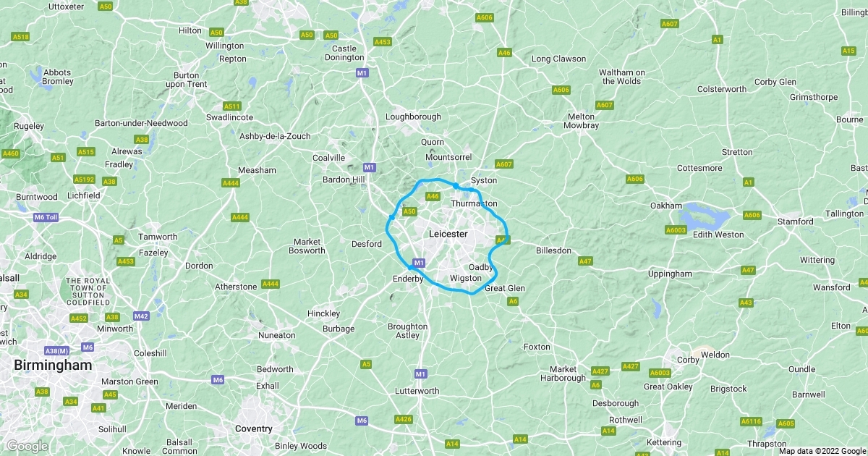The image size is (868, 456).
Task: Click the M6 Toll road shield
Action: [x=49, y=217]
